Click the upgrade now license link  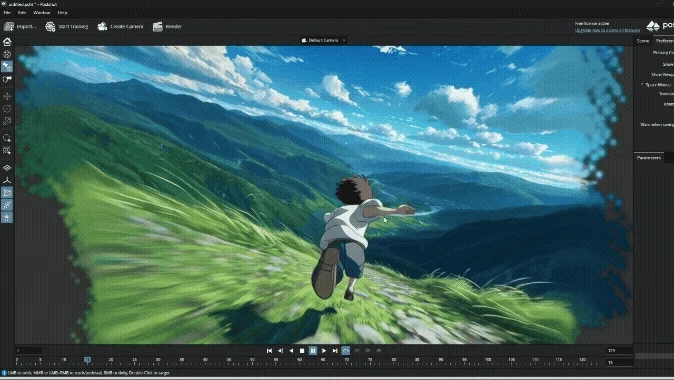pyautogui.click(x=607, y=30)
